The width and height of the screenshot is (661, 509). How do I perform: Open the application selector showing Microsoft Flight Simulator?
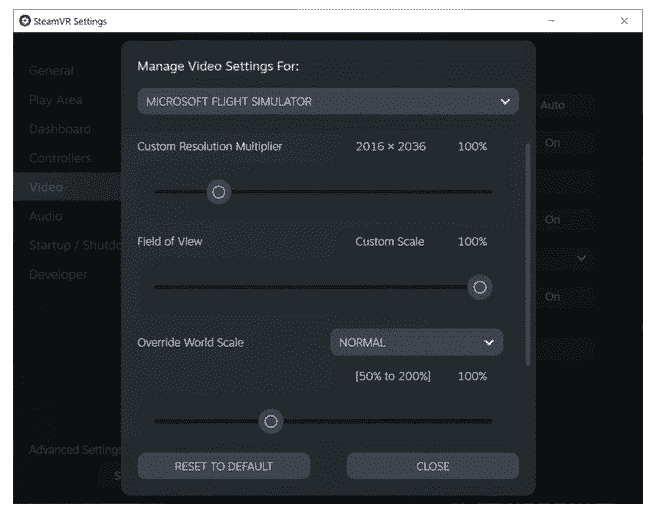328,102
